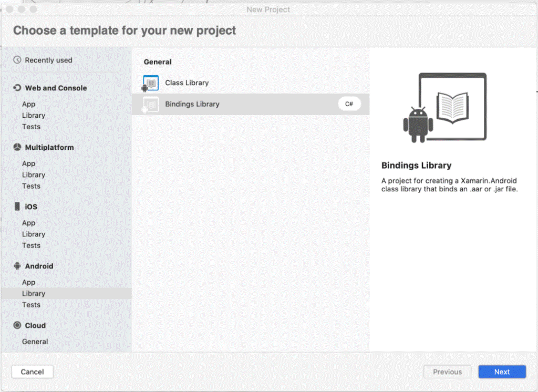Click the Bindings Library template icon
The image size is (538, 392).
tap(150, 105)
